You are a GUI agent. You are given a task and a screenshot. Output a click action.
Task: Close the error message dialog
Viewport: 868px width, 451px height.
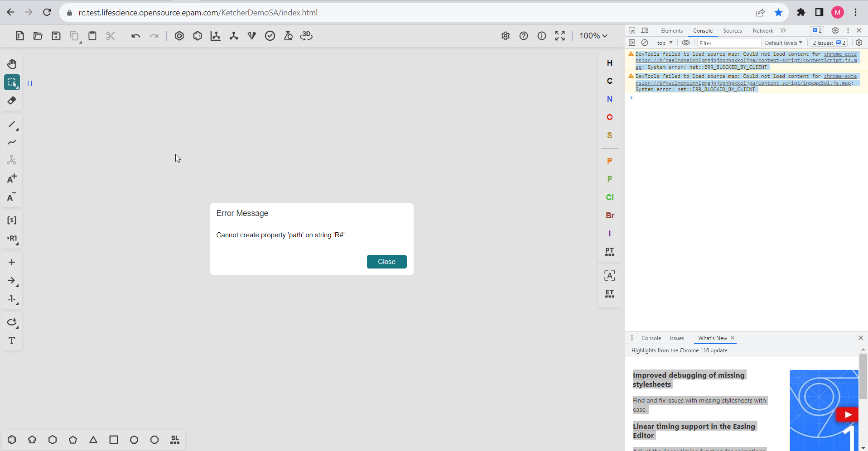point(386,262)
